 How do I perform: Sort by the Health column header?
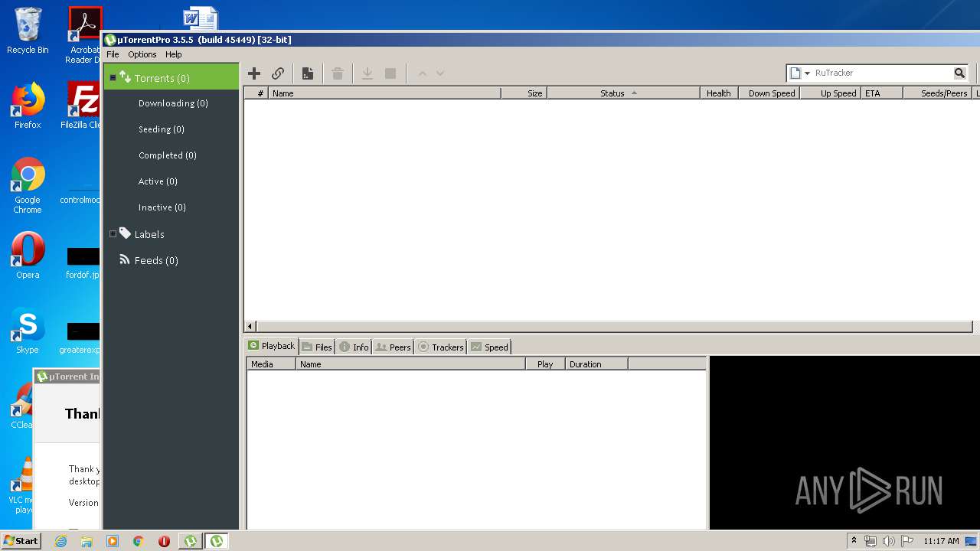coord(719,93)
